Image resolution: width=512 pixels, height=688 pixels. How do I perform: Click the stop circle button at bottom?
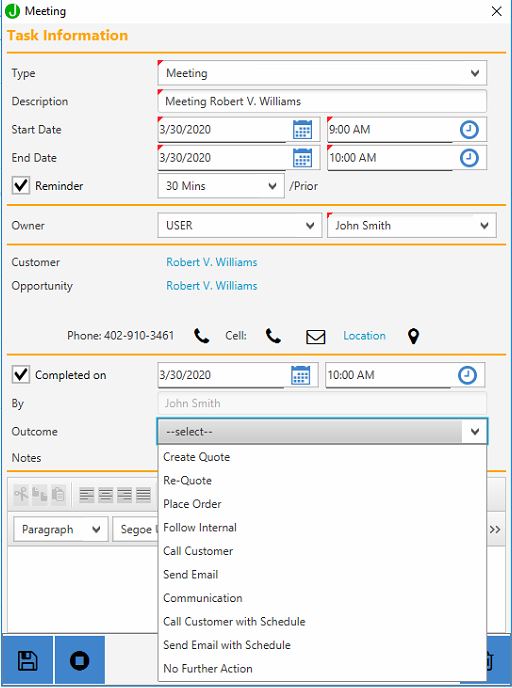pyautogui.click(x=79, y=660)
